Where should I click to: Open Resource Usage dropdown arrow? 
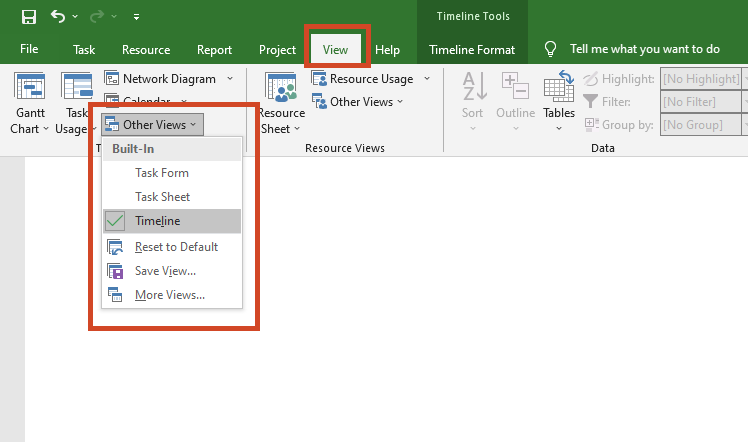pos(427,78)
